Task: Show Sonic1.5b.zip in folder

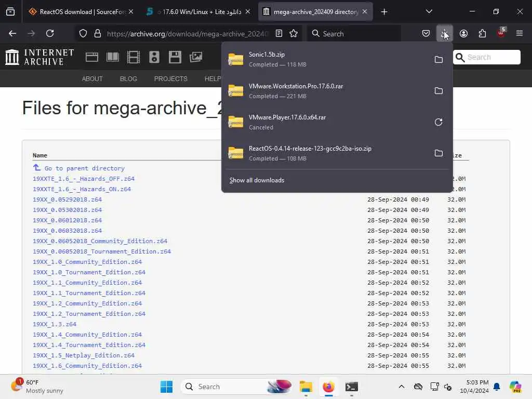Action: pos(438,59)
